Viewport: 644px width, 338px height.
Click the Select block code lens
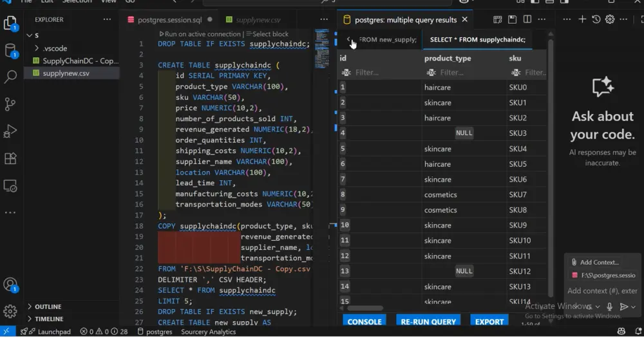point(267,34)
